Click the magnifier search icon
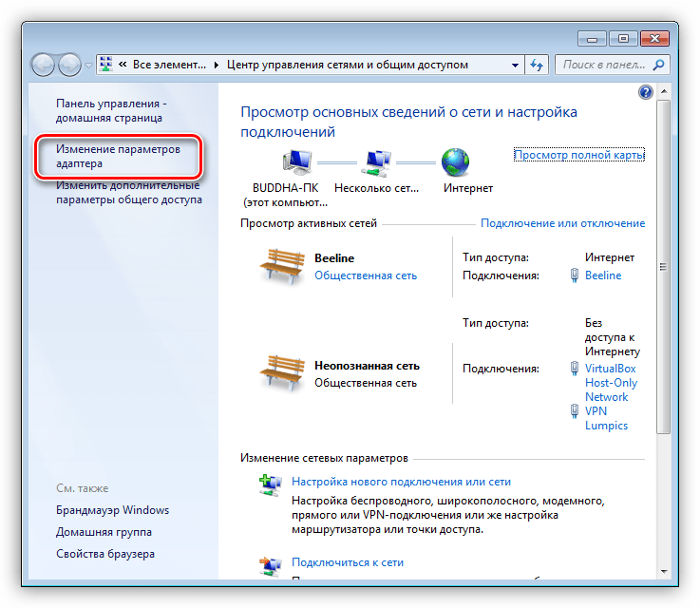The height and width of the screenshot is (608, 700). pyautogui.click(x=658, y=66)
